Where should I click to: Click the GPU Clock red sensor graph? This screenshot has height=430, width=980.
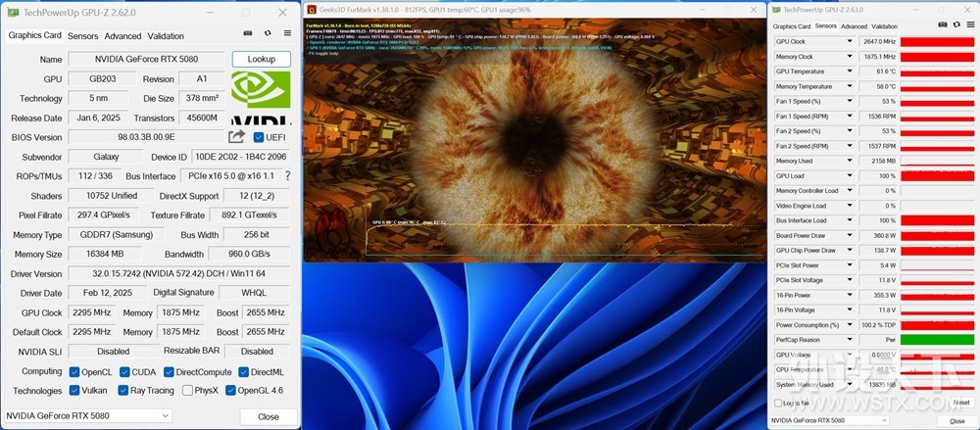click(937, 42)
